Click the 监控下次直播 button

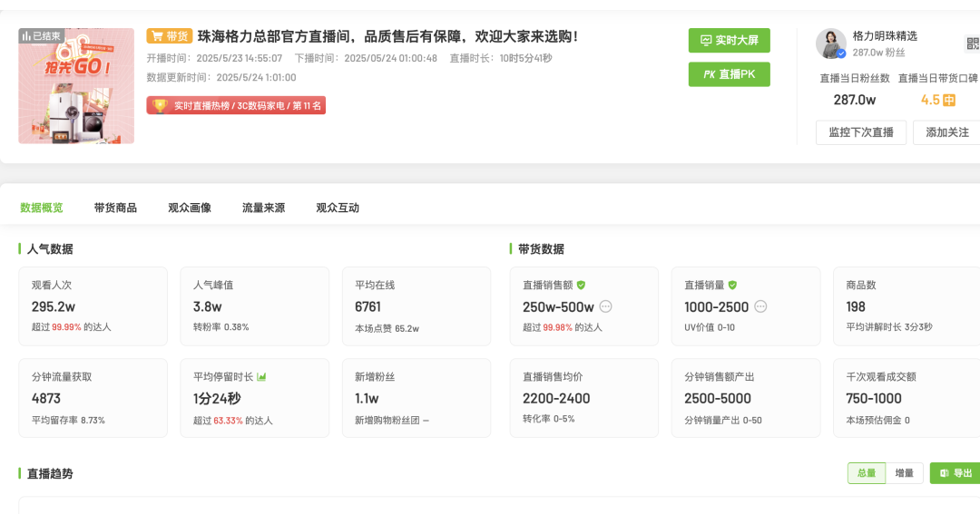(x=860, y=132)
